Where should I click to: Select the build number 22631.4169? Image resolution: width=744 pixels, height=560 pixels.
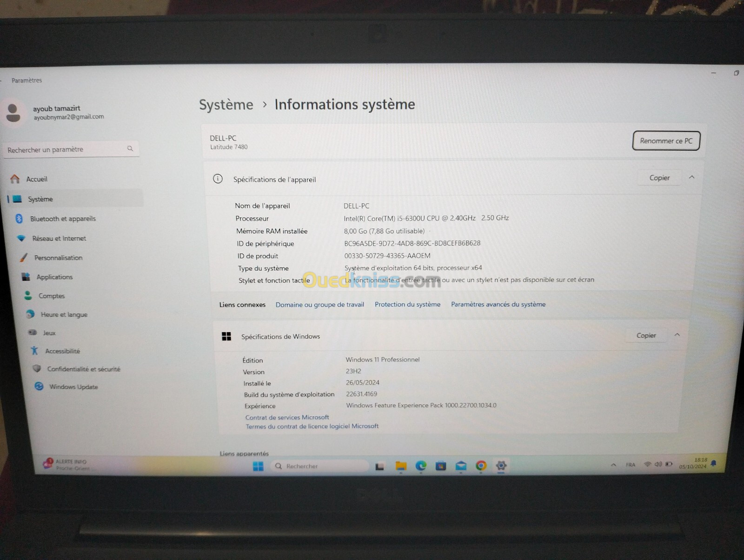[361, 394]
